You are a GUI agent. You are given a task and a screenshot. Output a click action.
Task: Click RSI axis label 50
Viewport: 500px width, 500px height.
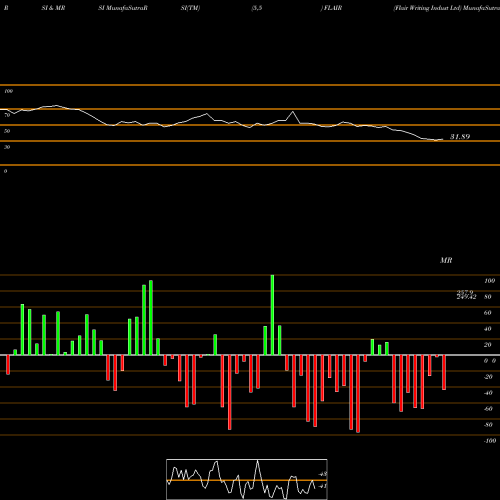(7, 131)
